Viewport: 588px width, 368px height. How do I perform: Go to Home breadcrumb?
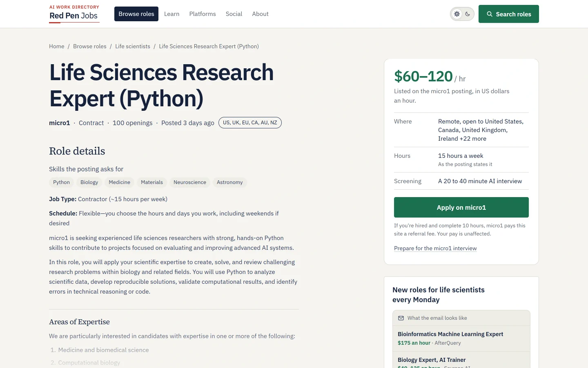[x=57, y=46]
